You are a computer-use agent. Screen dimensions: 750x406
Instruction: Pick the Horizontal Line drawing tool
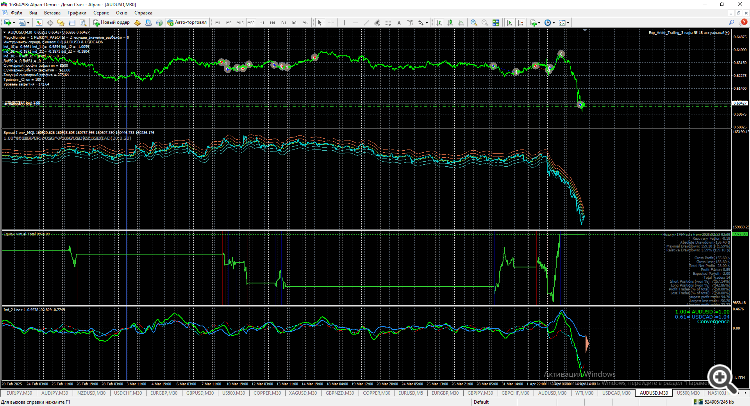[x=355, y=22]
